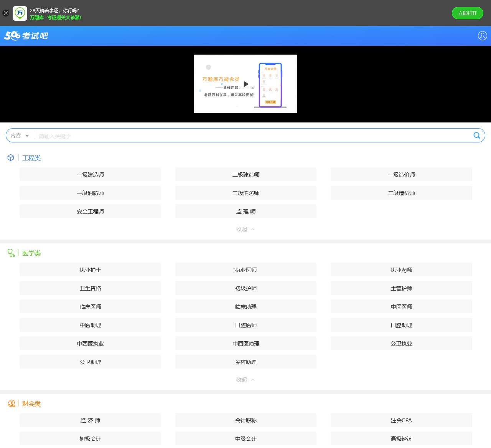Click the video thumbnail phone image
Image resolution: width=491 pixels, height=448 pixels.
(270, 85)
